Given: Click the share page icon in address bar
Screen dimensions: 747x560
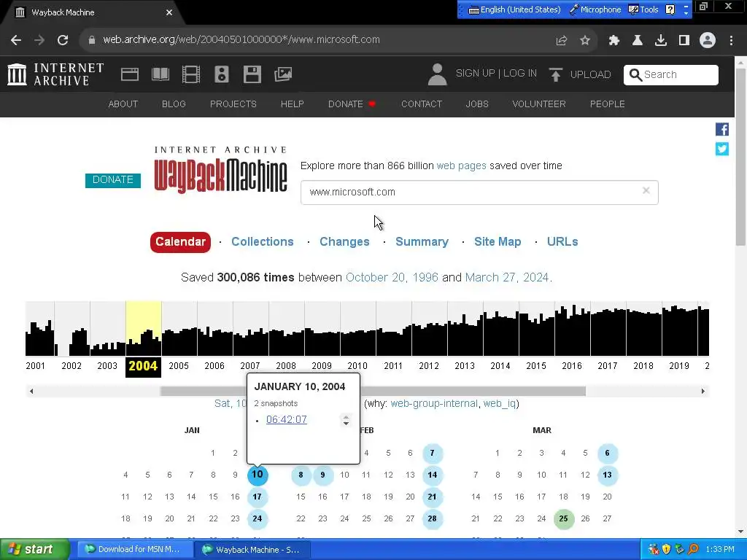Looking at the screenshot, I should click(x=561, y=40).
